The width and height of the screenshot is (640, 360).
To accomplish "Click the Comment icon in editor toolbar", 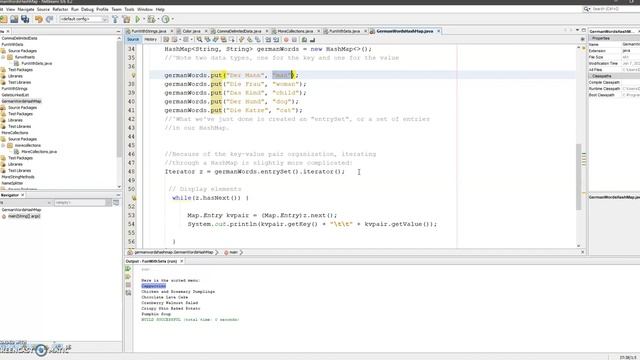I will pos(304,40).
